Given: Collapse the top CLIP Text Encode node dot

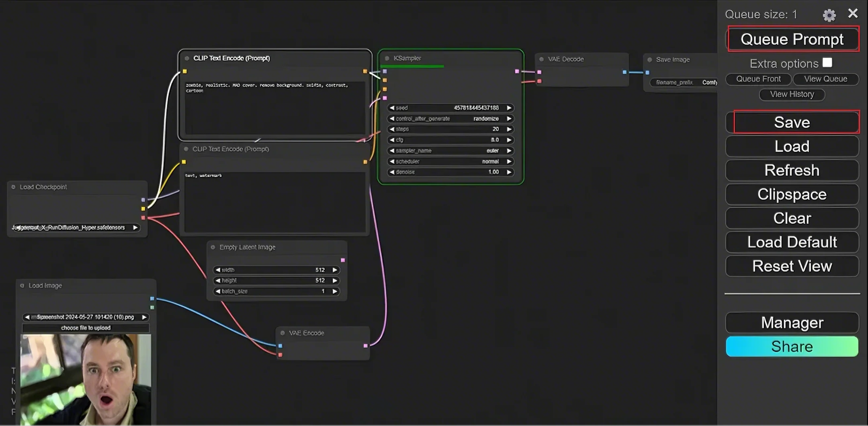Looking at the screenshot, I should pos(187,58).
